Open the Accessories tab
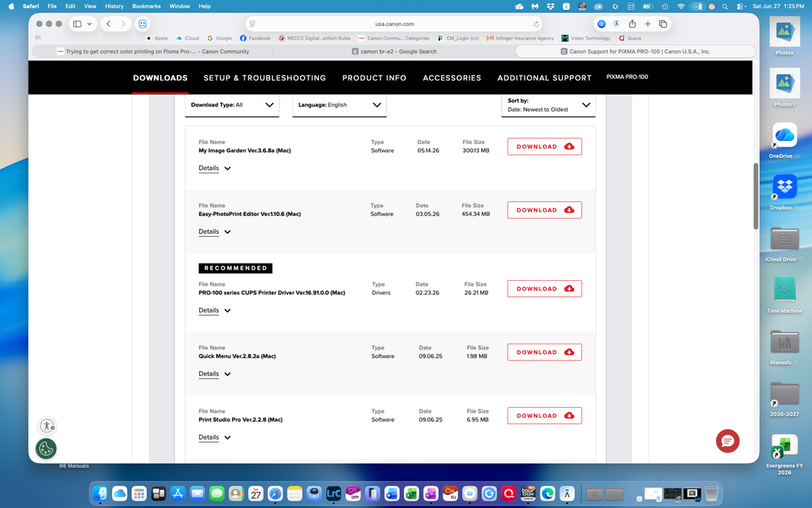The width and height of the screenshot is (812, 508). coord(452,78)
